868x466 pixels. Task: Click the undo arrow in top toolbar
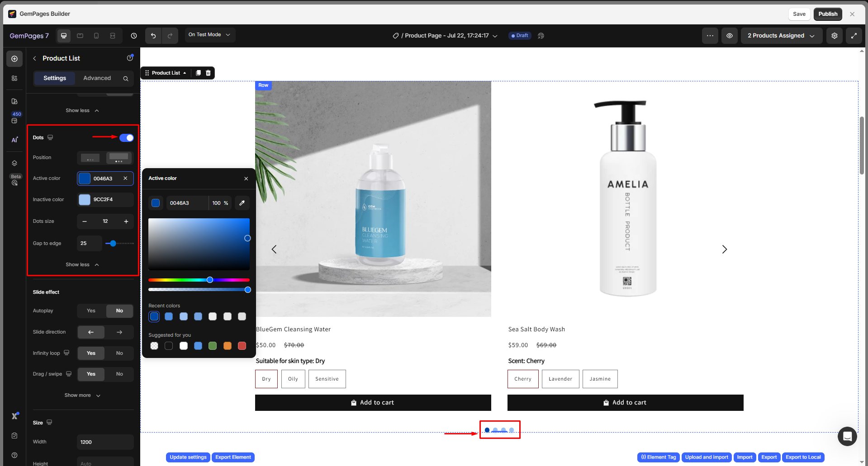tap(153, 36)
